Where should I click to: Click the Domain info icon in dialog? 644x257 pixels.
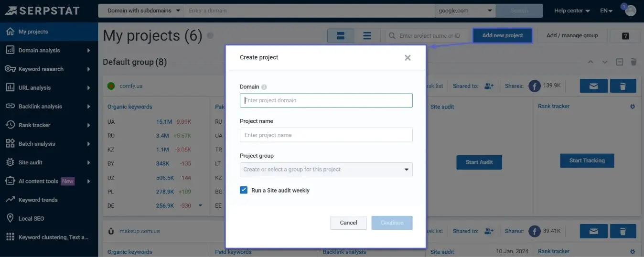tap(264, 87)
